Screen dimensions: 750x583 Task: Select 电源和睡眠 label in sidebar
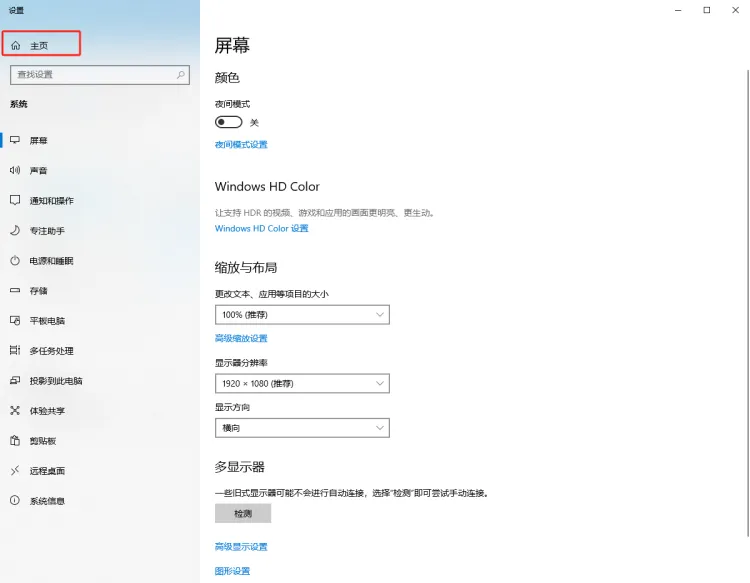[x=51, y=261]
